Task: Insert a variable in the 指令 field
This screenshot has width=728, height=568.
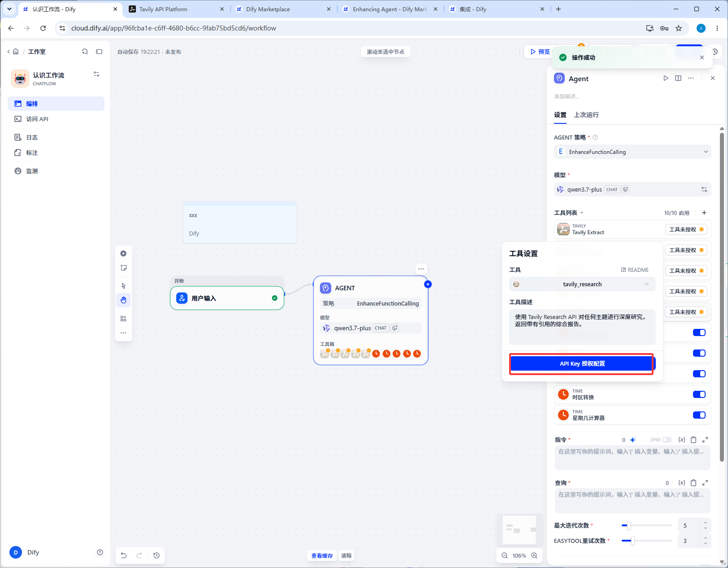Action: point(682,440)
